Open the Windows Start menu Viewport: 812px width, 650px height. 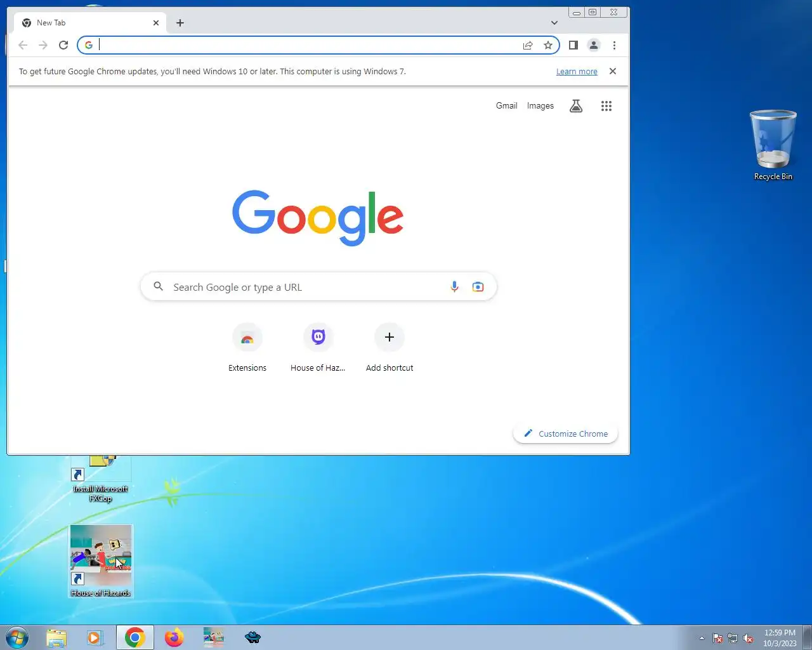point(17,637)
